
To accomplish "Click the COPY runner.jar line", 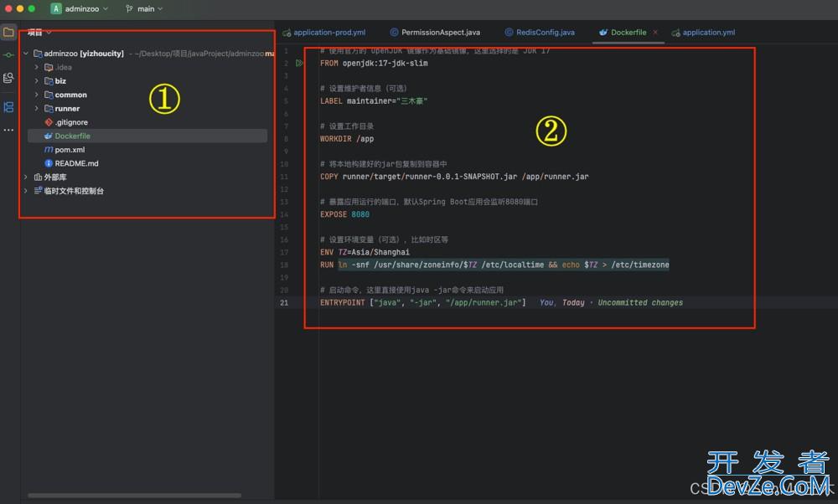I will (x=454, y=177).
